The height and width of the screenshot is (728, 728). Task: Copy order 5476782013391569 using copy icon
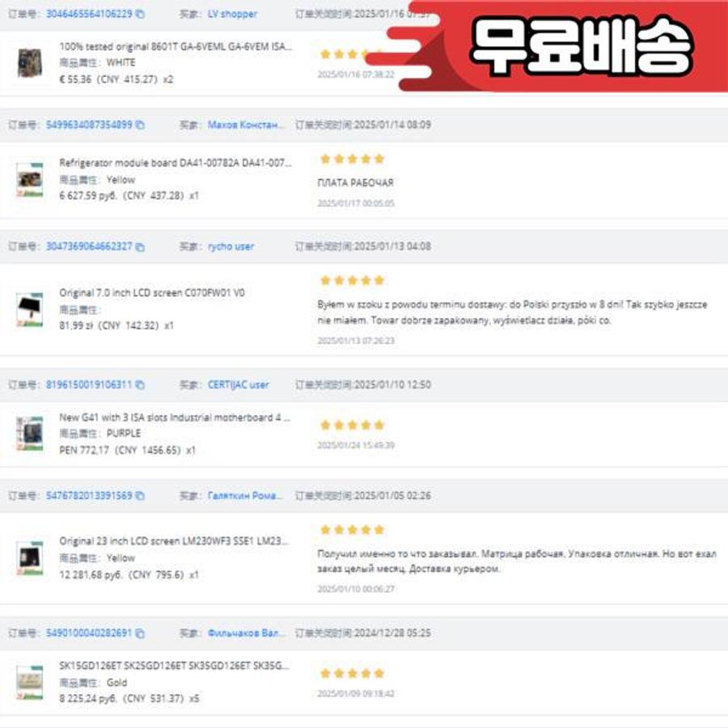140,496
